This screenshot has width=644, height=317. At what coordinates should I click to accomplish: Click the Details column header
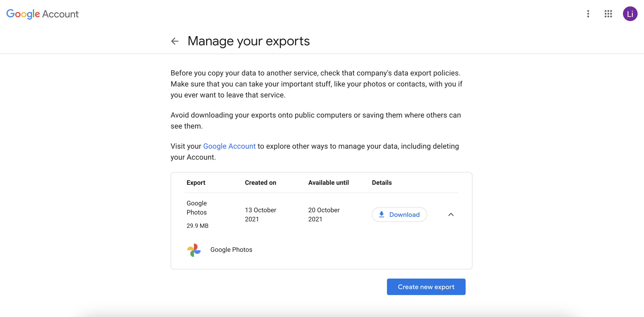coord(381,183)
